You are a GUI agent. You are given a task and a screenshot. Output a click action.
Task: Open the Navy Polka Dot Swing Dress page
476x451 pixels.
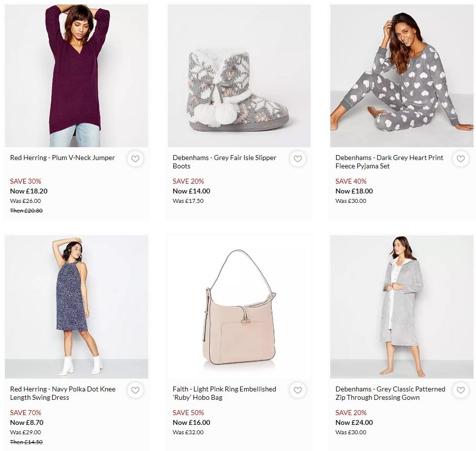pos(63,393)
